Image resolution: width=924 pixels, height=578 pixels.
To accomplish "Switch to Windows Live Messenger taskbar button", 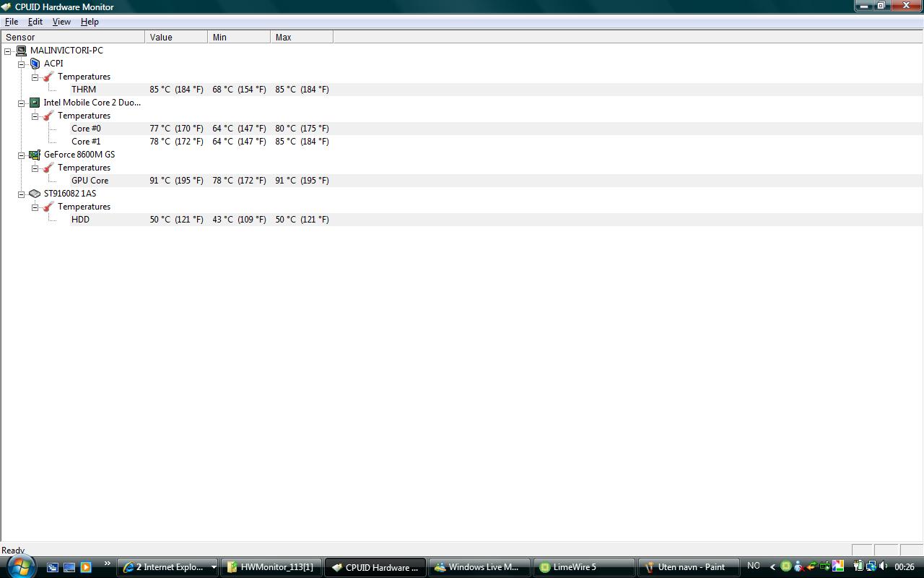I will pos(479,567).
